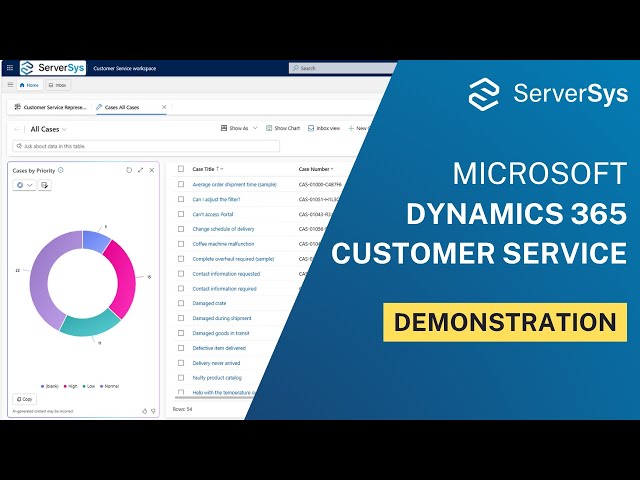Check the Can I adjust the filter row

(181, 199)
